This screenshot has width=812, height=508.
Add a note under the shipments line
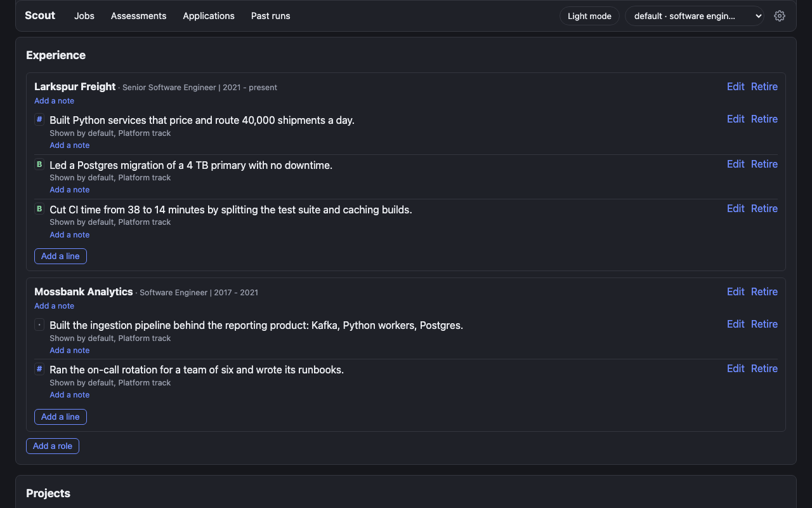click(x=70, y=145)
